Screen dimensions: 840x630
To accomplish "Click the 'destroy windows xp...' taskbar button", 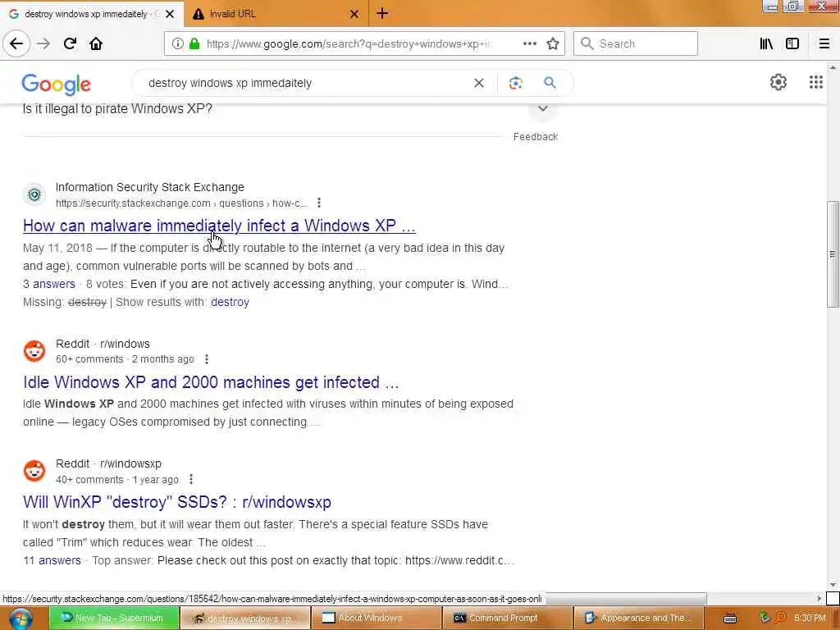I will (245, 619).
